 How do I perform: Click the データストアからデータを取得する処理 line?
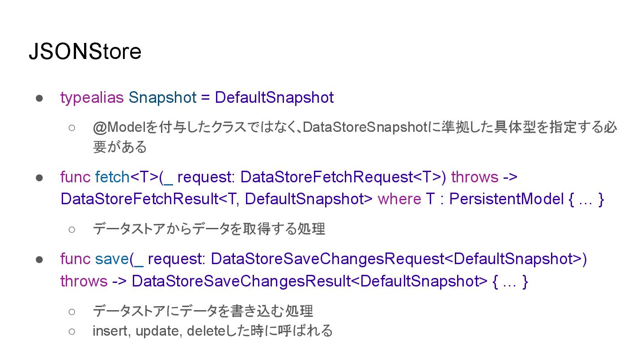click(208, 229)
